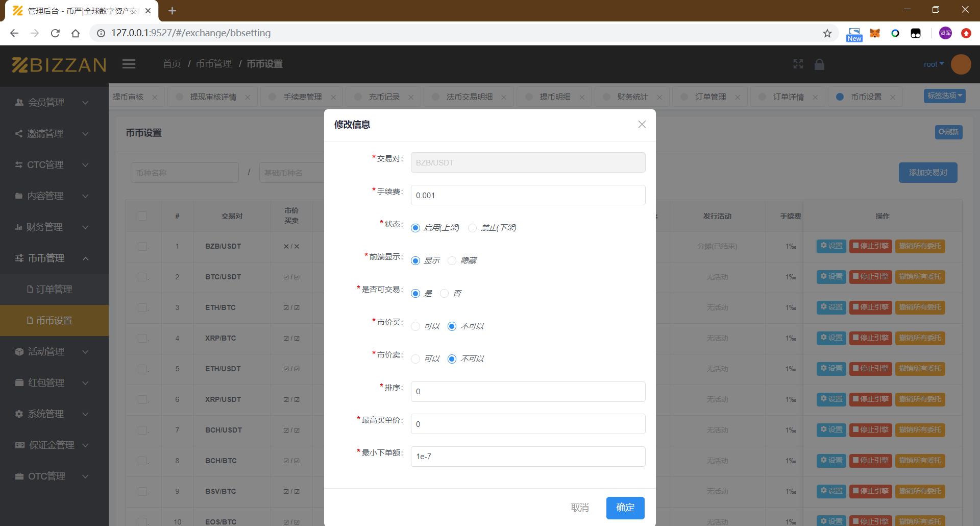Expand the 财务管理 sidebar section

click(51, 227)
